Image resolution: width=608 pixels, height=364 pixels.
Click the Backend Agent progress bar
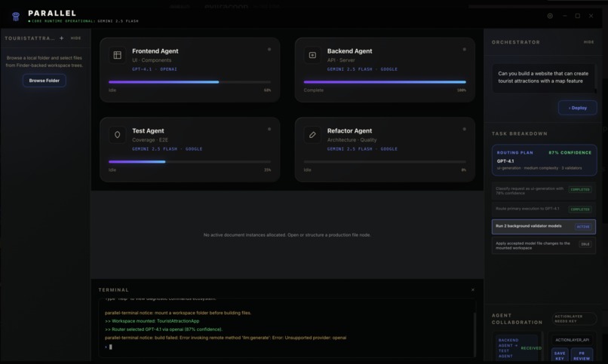tap(385, 82)
